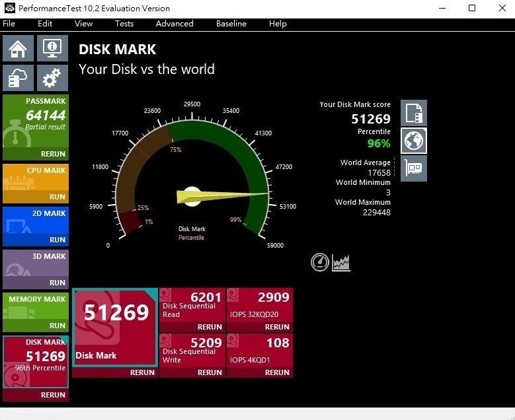This screenshot has width=515, height=420.
Task: Click the World Average 17658 value
Action: pyautogui.click(x=379, y=172)
